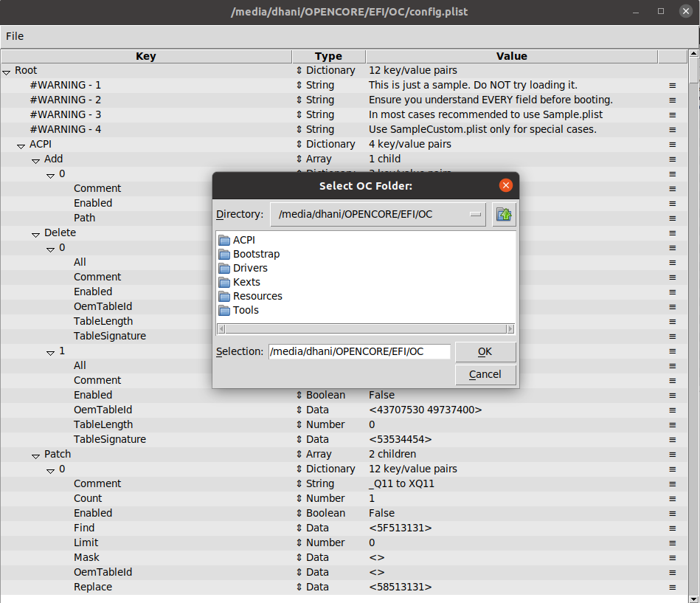This screenshot has width=700, height=603.
Task: Click the False value of Patch Enabled
Action: [381, 513]
